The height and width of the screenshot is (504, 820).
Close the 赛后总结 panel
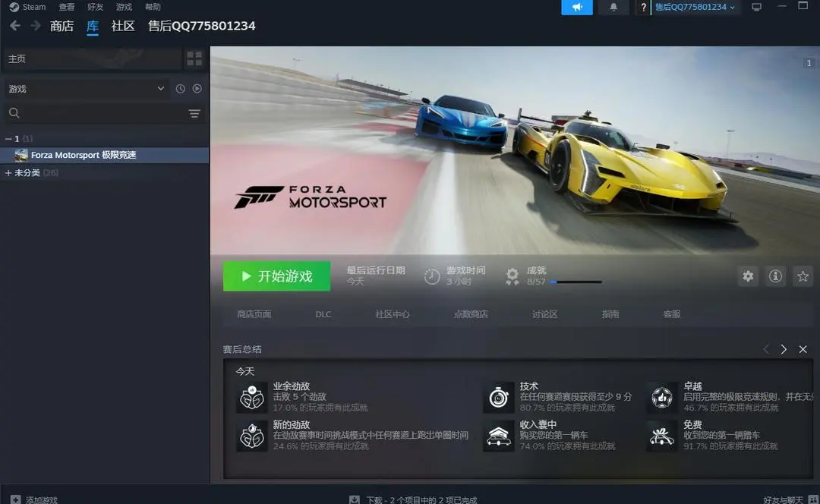point(803,349)
